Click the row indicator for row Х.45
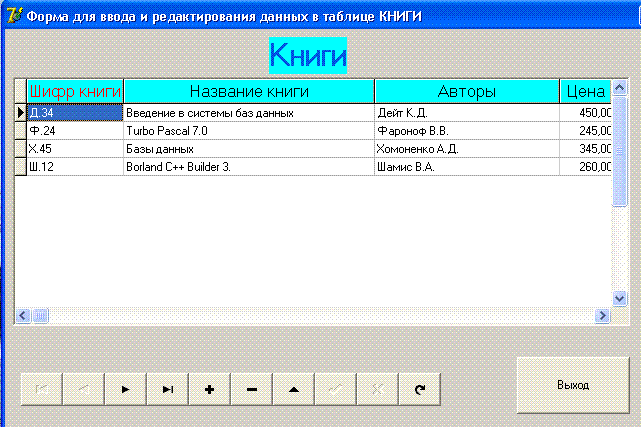The image size is (641, 427). pyautogui.click(x=20, y=149)
